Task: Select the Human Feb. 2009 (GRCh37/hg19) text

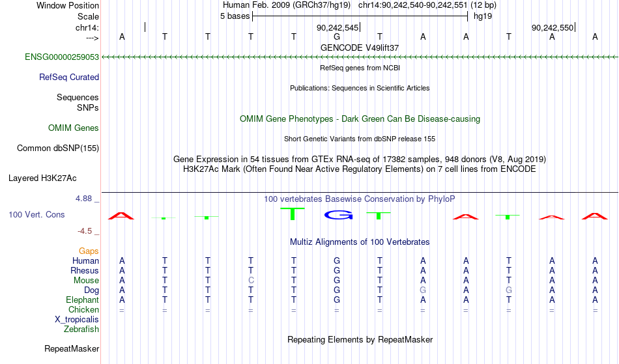Action: 287,5
